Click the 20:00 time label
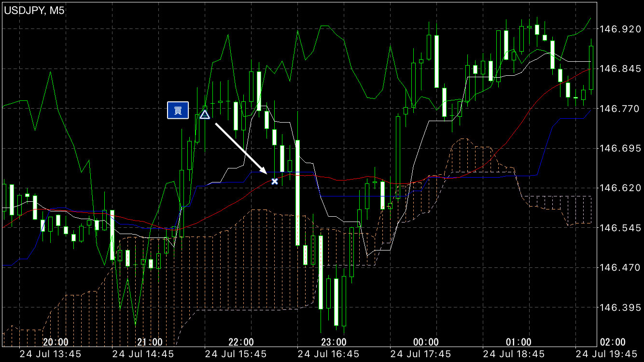This screenshot has width=644, height=362. (x=56, y=342)
